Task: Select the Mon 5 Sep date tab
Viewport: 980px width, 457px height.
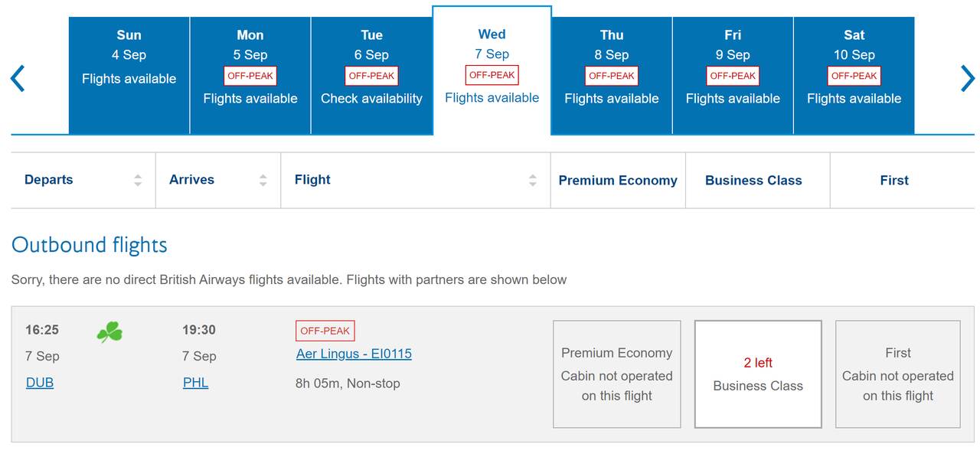Action: tap(250, 76)
